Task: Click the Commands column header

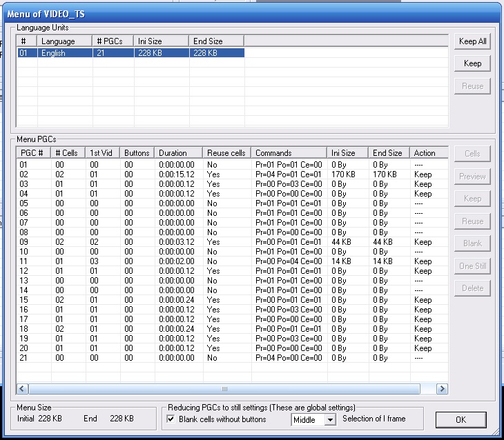Action: [289, 153]
